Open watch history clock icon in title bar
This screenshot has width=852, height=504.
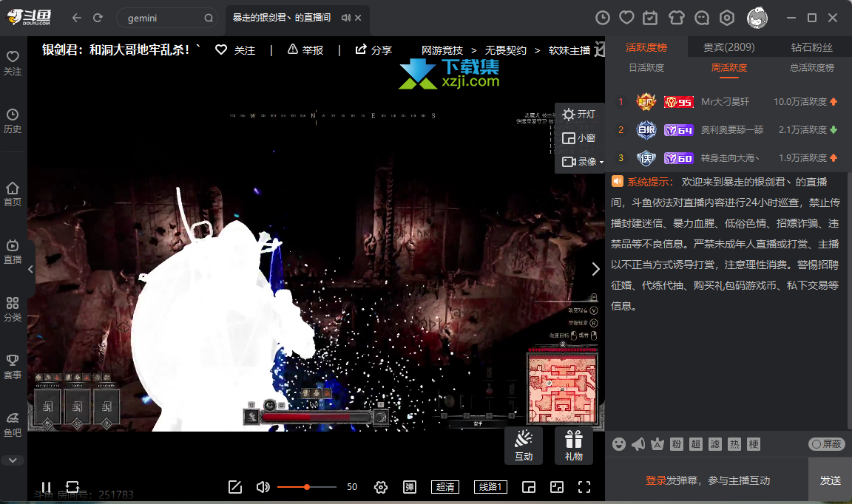pos(603,18)
